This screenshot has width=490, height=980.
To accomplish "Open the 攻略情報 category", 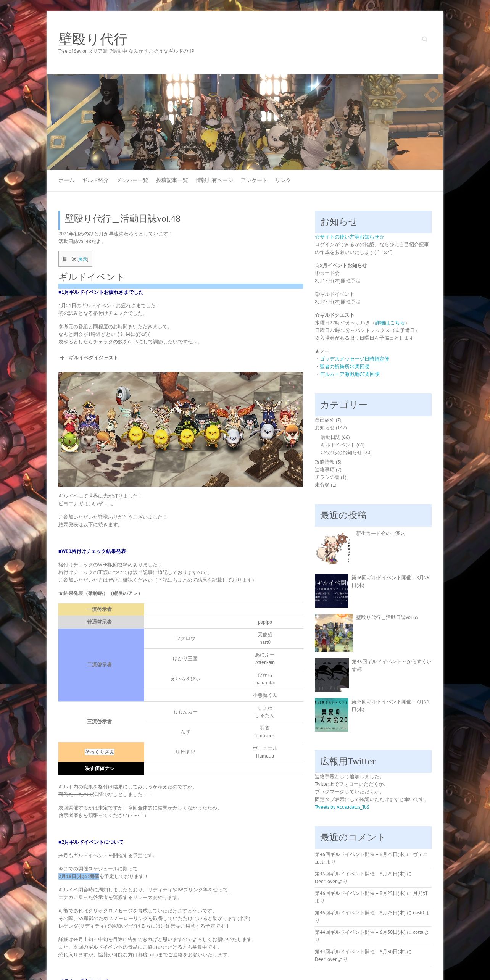I will pos(325,462).
